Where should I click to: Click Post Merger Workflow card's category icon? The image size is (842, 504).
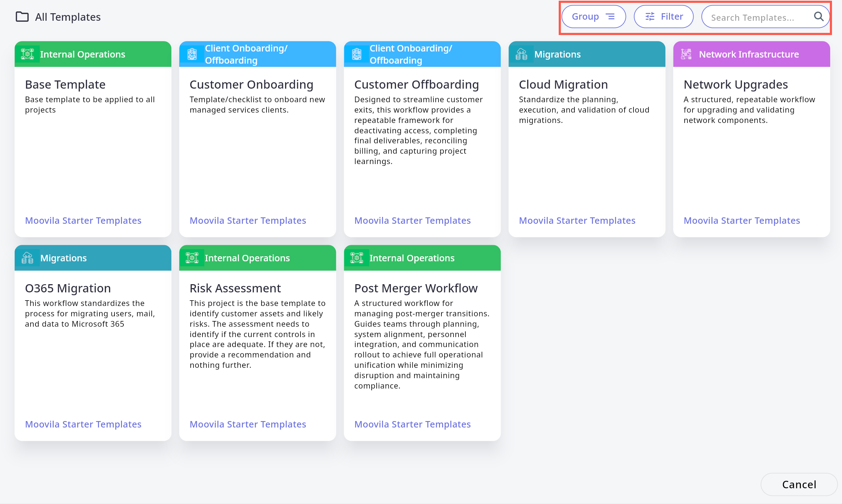[x=357, y=258]
